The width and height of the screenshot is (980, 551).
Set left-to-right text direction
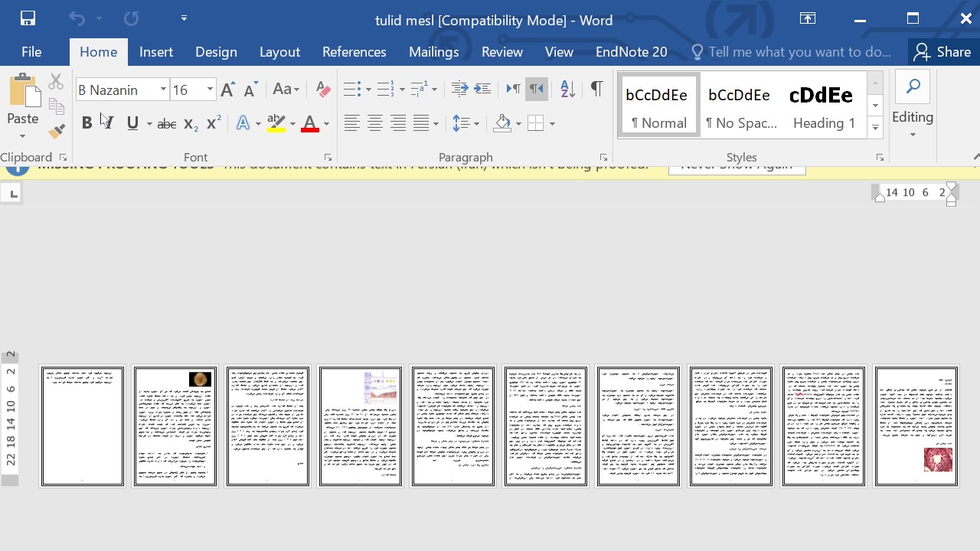pos(514,90)
